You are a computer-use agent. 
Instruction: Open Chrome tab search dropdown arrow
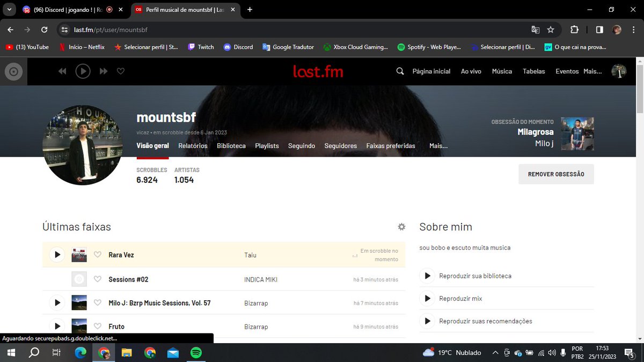pos(8,10)
